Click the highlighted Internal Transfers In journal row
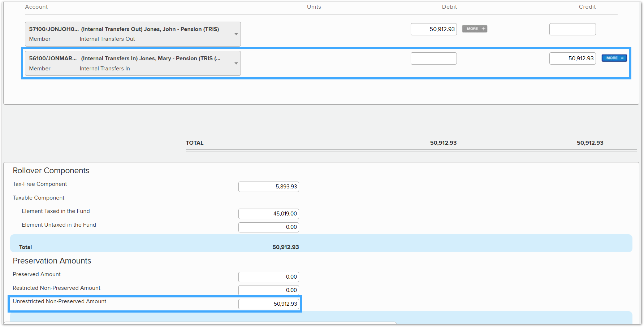The image size is (644, 327). (x=325, y=63)
